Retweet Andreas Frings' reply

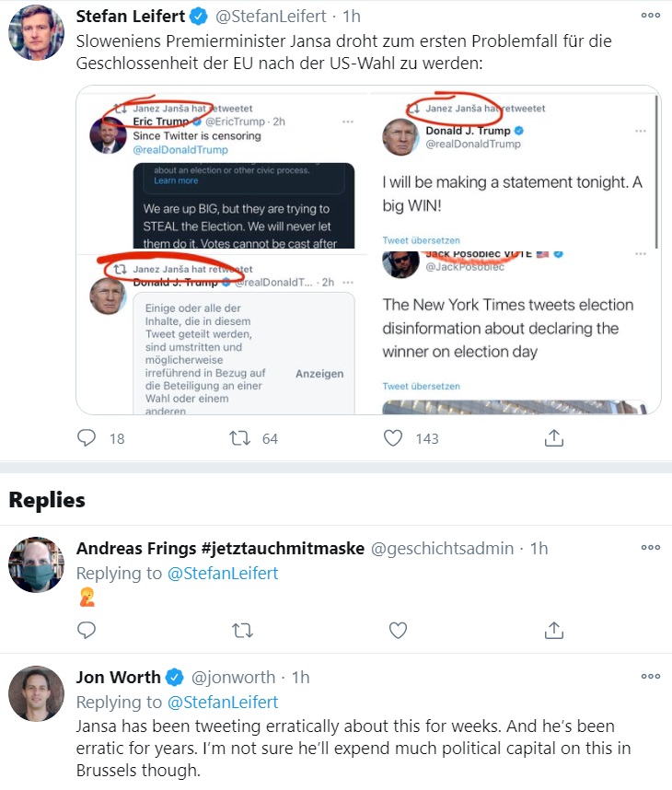point(242,630)
